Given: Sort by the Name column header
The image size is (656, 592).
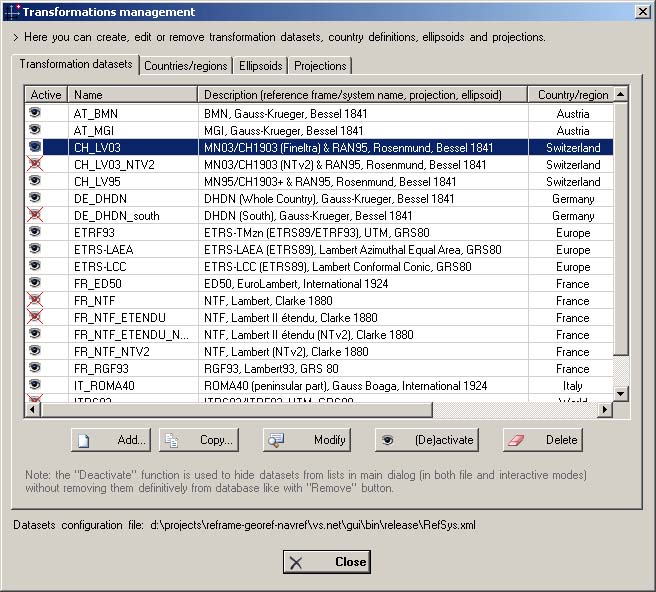Looking at the screenshot, I should coord(132,95).
